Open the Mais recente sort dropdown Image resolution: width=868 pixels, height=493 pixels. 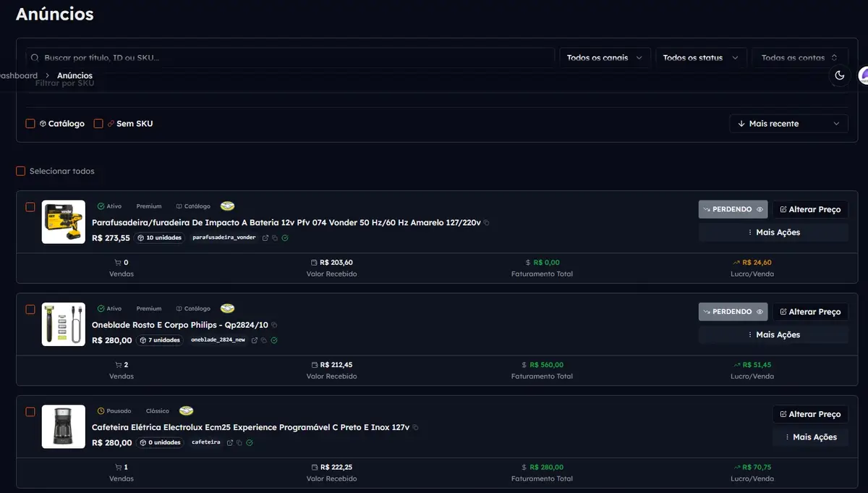[x=788, y=124]
